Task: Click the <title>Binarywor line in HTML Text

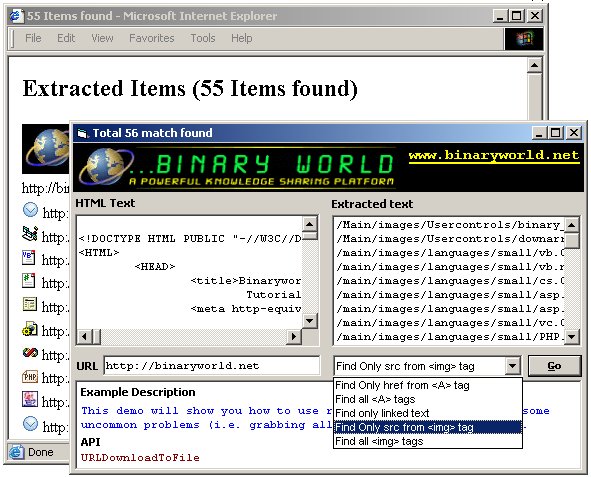Action: pyautogui.click(x=245, y=281)
